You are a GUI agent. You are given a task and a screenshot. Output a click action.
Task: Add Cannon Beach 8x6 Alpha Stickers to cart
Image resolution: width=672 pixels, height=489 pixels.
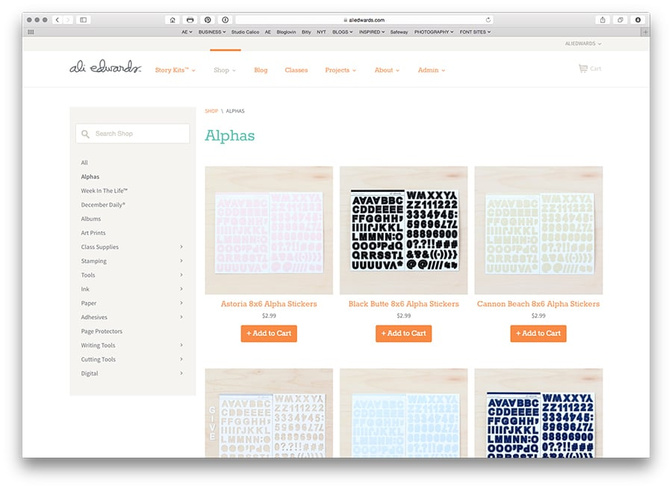538,333
